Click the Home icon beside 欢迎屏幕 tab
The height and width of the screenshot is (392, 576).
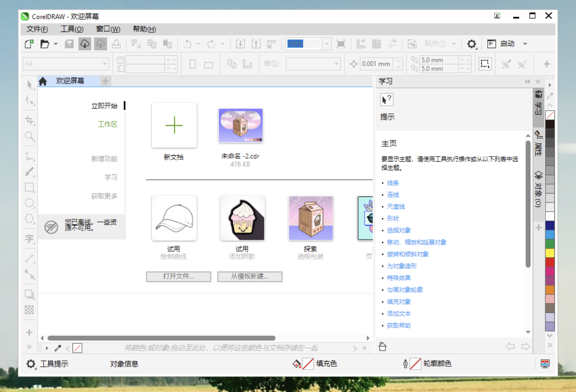coord(43,81)
